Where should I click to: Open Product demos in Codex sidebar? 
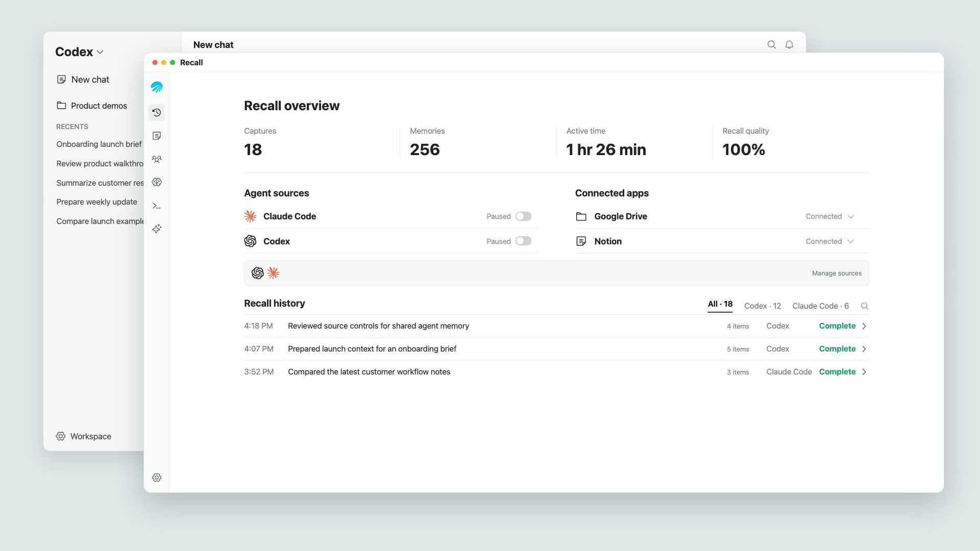(99, 106)
